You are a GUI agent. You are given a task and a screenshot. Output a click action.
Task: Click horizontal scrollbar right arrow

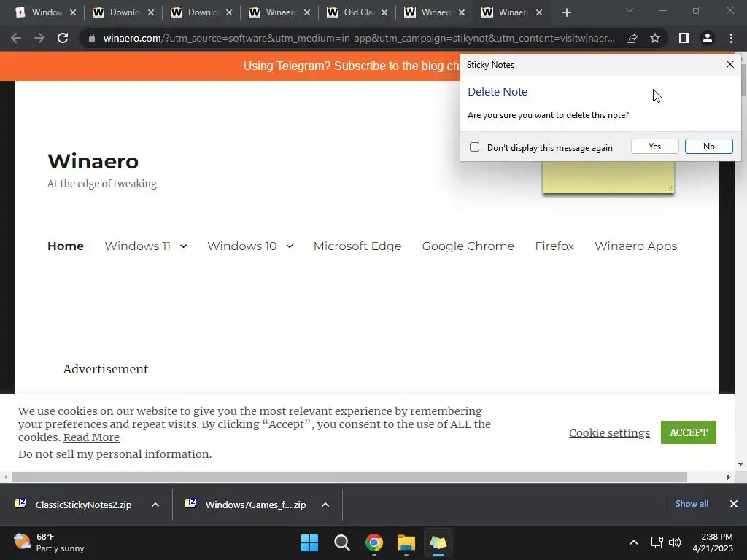point(729,477)
